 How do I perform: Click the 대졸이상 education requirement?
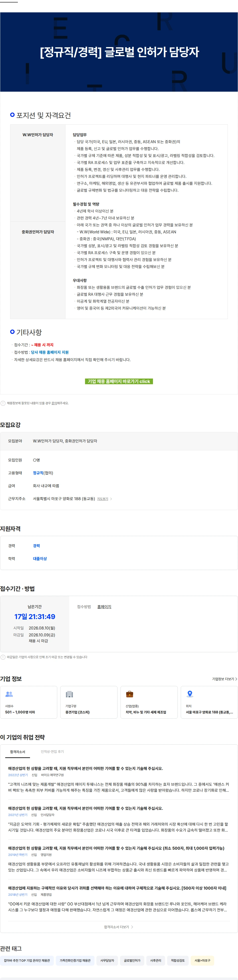point(40,559)
